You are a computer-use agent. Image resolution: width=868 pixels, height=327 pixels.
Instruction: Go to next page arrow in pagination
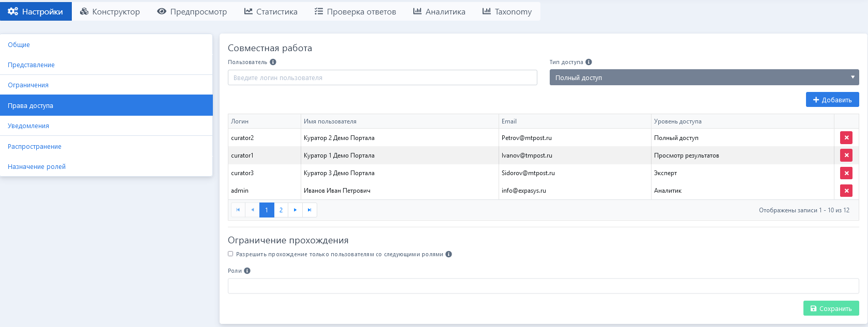pos(295,210)
